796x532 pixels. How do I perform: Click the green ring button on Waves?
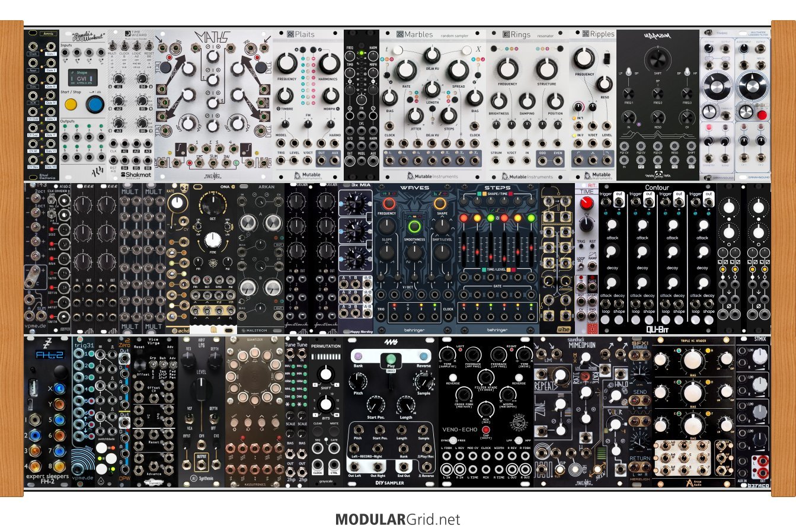414,226
